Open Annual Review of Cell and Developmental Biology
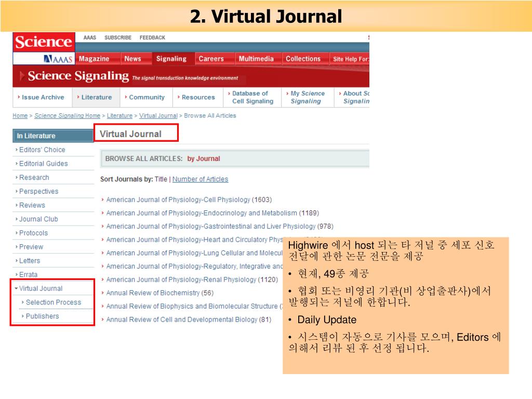This screenshot has height=399, width=532. 181,320
